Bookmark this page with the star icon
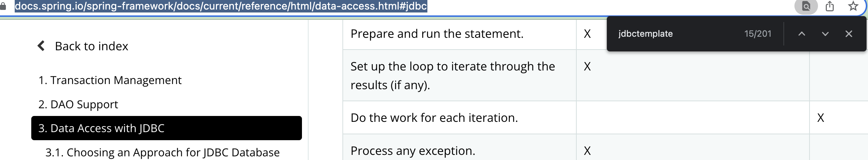 tap(853, 6)
